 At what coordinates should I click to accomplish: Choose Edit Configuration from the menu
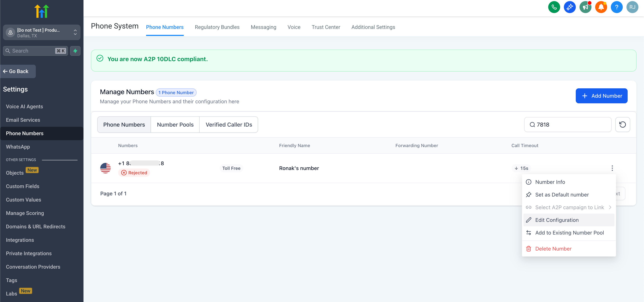pos(557,220)
